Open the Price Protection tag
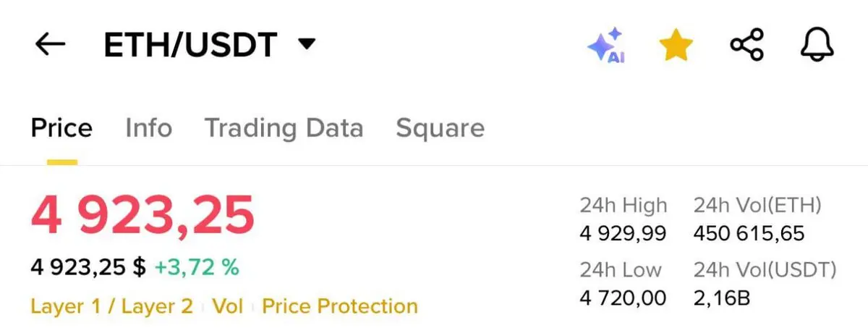This screenshot has width=868, height=328. click(x=340, y=306)
